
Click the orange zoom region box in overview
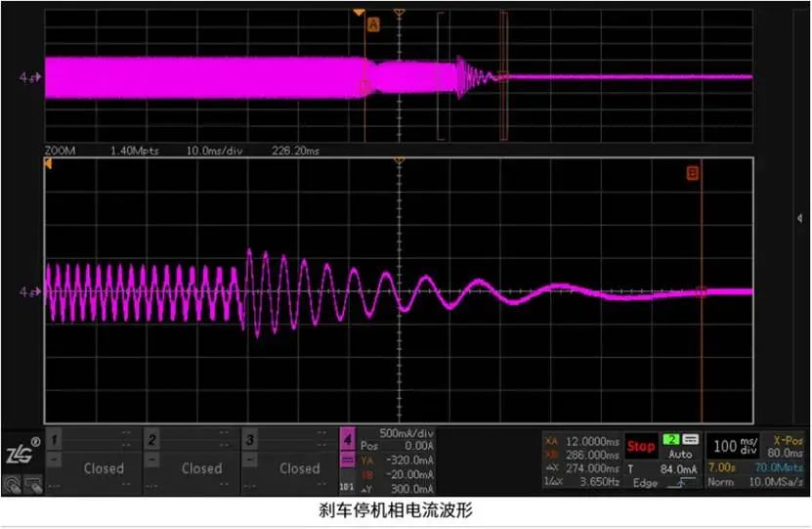pos(503,76)
